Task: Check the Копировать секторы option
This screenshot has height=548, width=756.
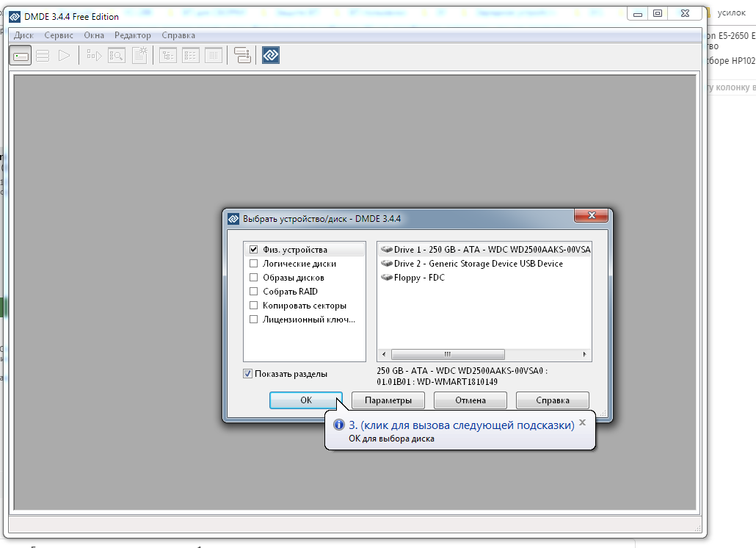Action: [x=254, y=306]
